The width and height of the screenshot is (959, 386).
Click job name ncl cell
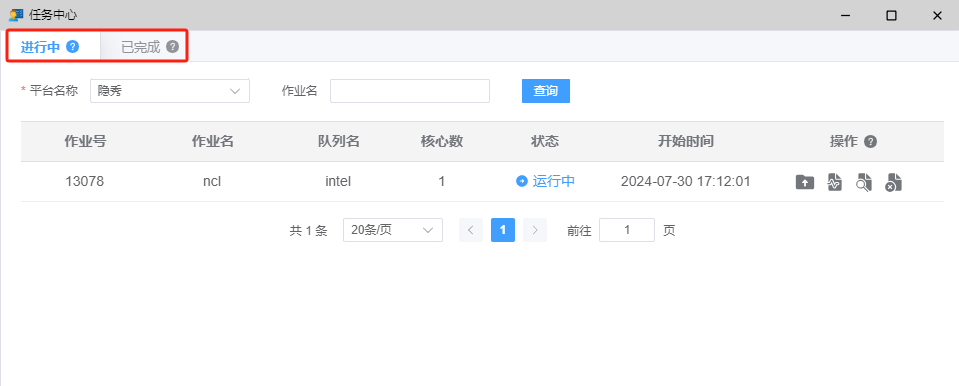pos(212,182)
